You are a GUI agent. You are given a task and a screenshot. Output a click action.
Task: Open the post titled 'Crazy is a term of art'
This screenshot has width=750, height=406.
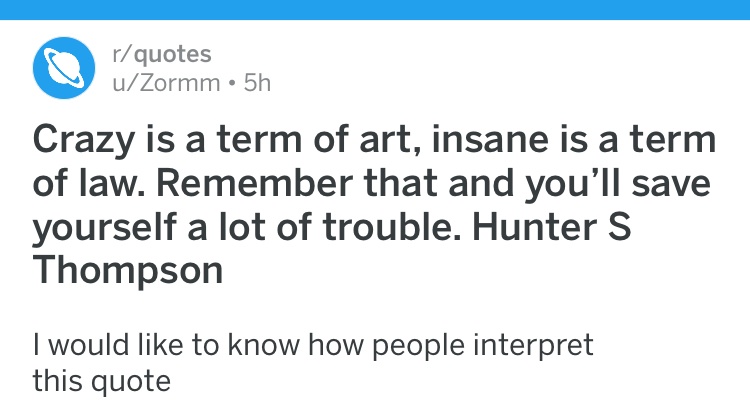374,204
